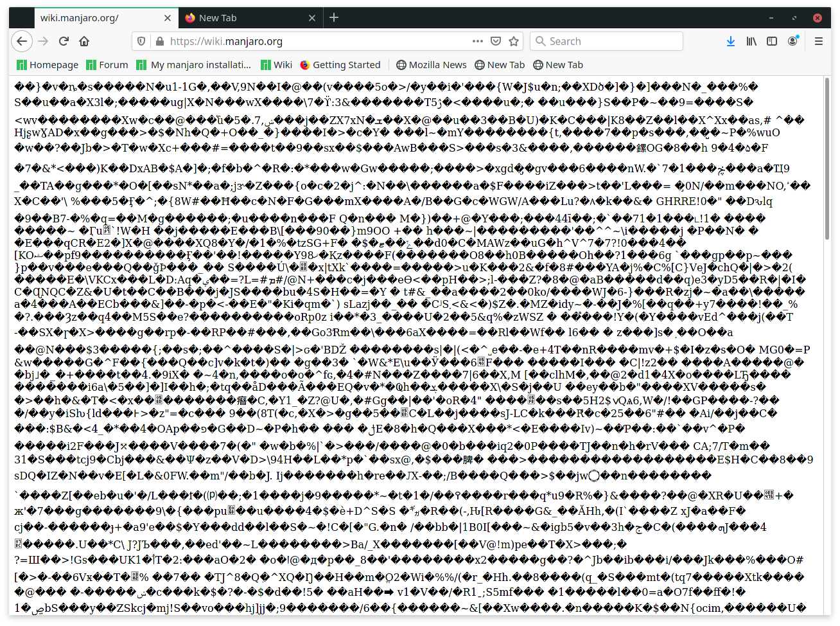
Task: Expand the hamburger application menu
Action: pos(819,41)
